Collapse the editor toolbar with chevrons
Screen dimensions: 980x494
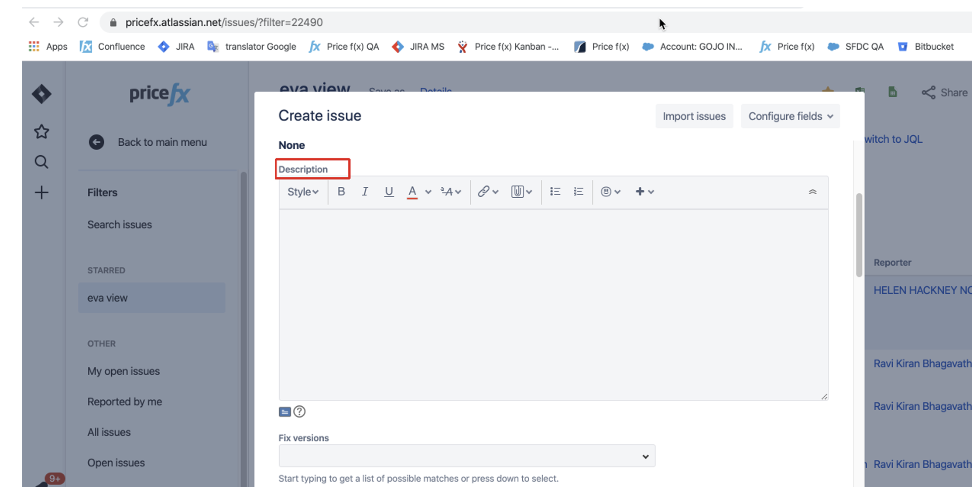812,192
